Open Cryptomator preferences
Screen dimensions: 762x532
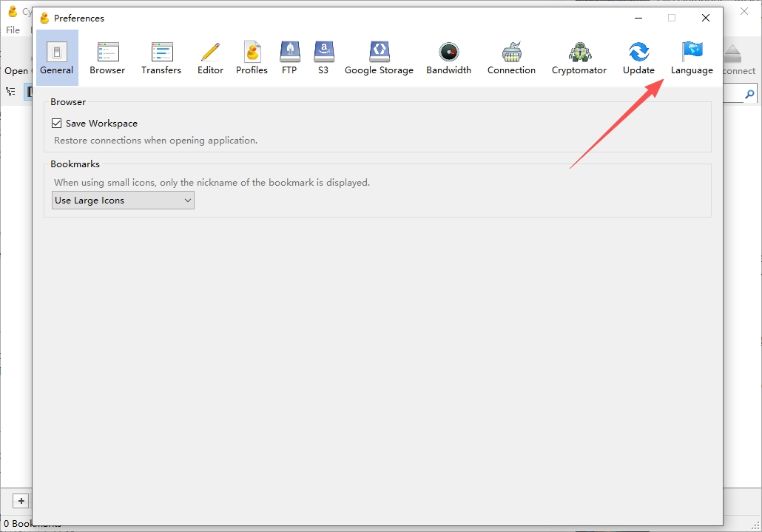click(x=579, y=58)
